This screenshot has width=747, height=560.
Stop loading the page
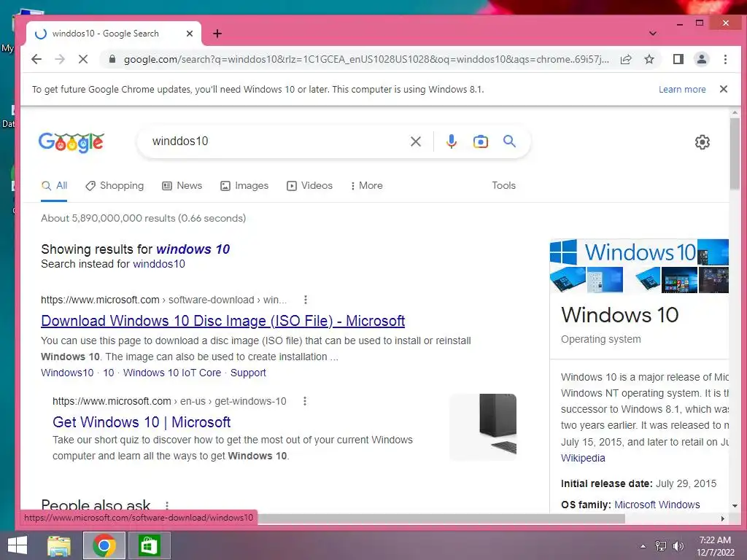83,59
